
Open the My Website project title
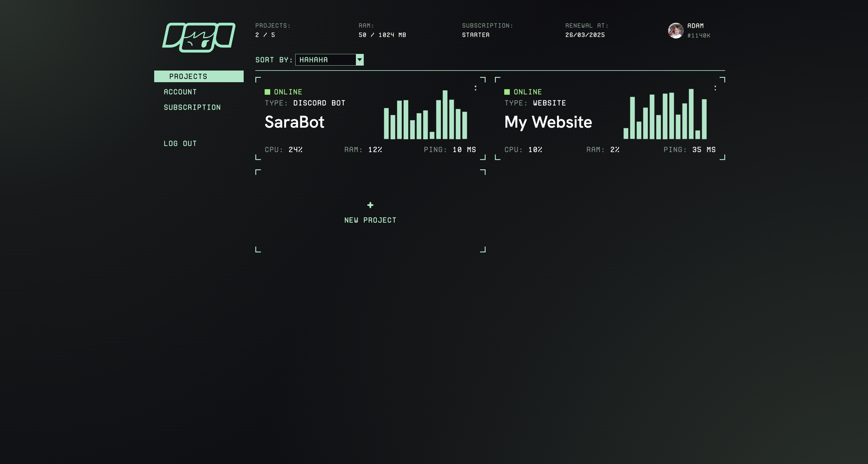[x=548, y=122]
